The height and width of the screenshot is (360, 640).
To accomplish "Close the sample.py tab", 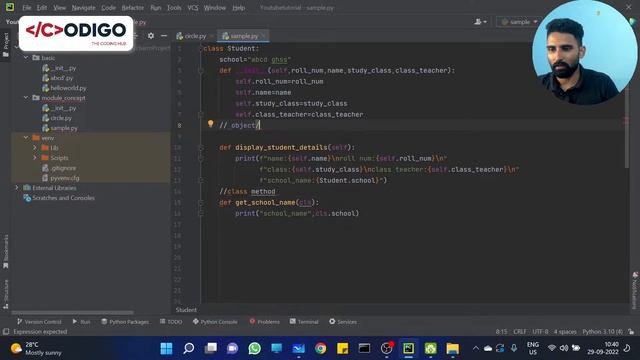I will (264, 36).
